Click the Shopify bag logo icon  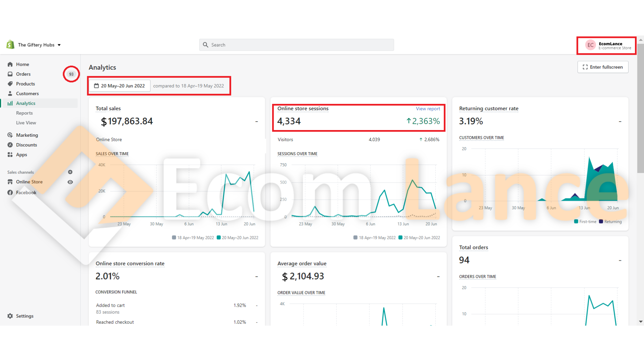point(10,45)
